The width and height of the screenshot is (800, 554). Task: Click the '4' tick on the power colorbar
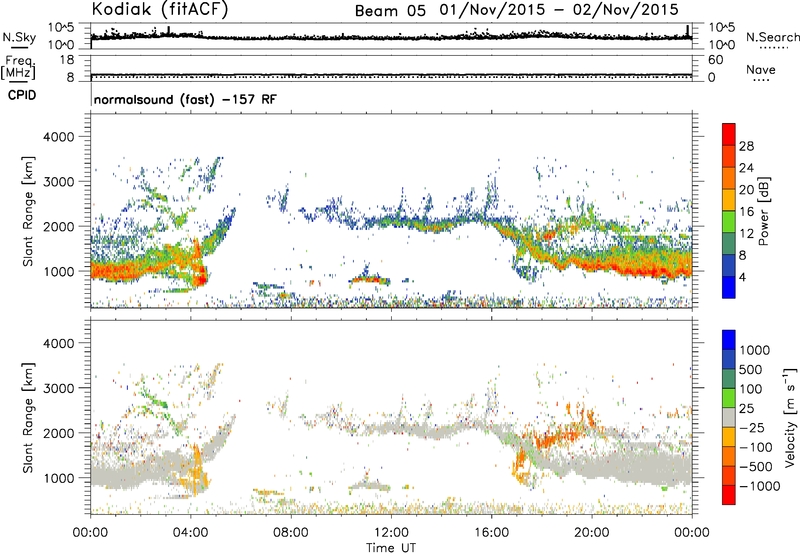point(742,278)
